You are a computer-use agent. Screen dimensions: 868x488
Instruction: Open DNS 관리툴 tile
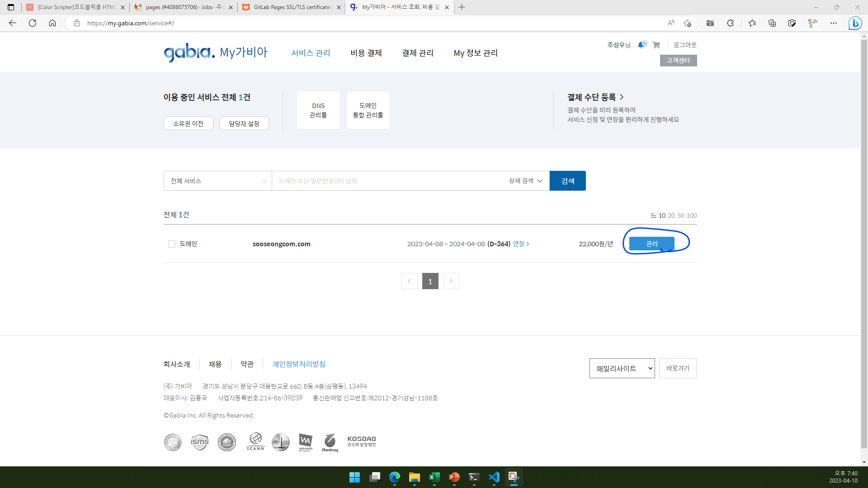point(318,110)
